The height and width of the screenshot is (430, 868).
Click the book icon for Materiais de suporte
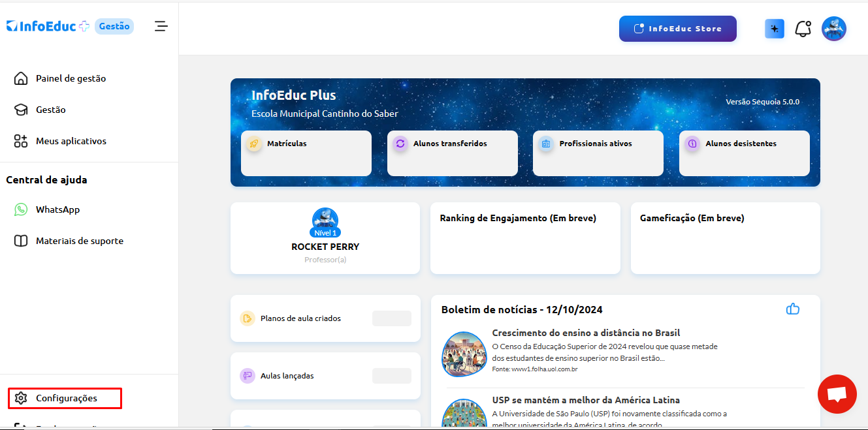(21, 241)
